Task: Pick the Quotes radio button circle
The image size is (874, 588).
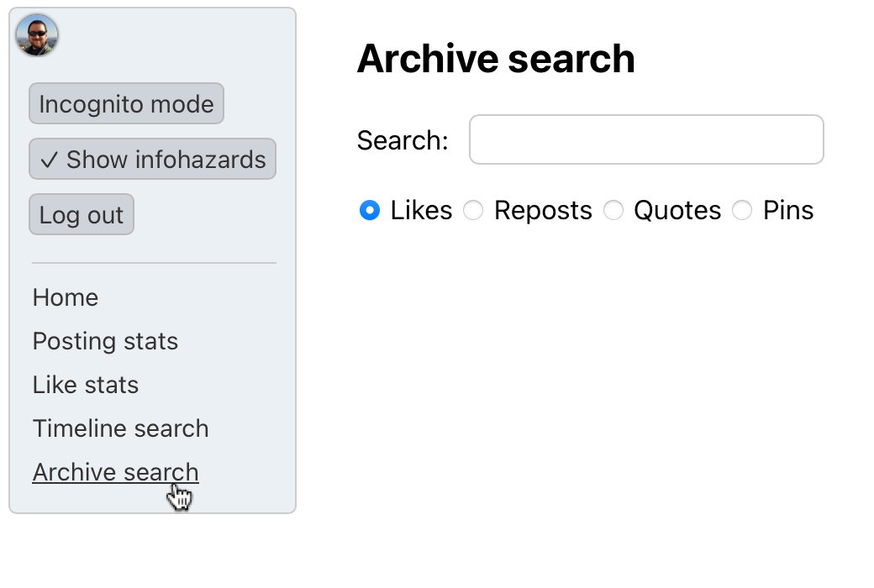Action: (613, 210)
